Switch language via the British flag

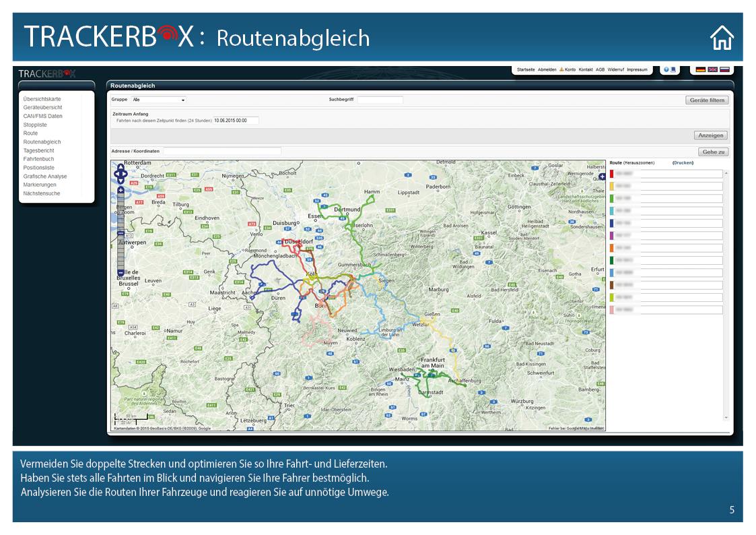[x=713, y=69]
